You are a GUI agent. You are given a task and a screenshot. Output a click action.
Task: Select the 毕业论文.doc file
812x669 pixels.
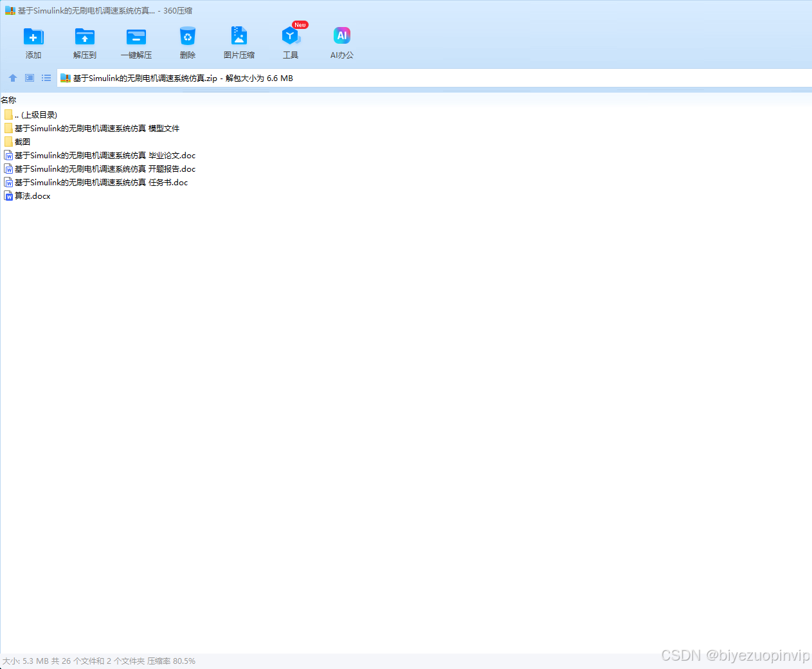click(100, 155)
